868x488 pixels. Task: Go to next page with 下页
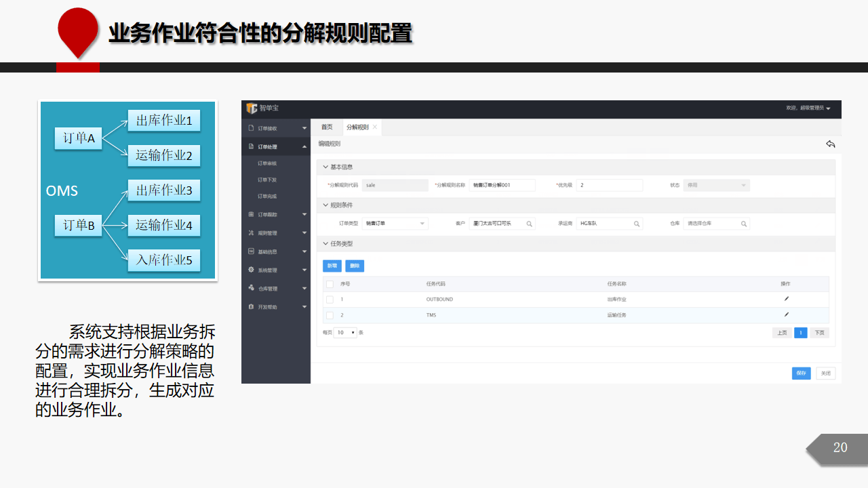tap(820, 333)
